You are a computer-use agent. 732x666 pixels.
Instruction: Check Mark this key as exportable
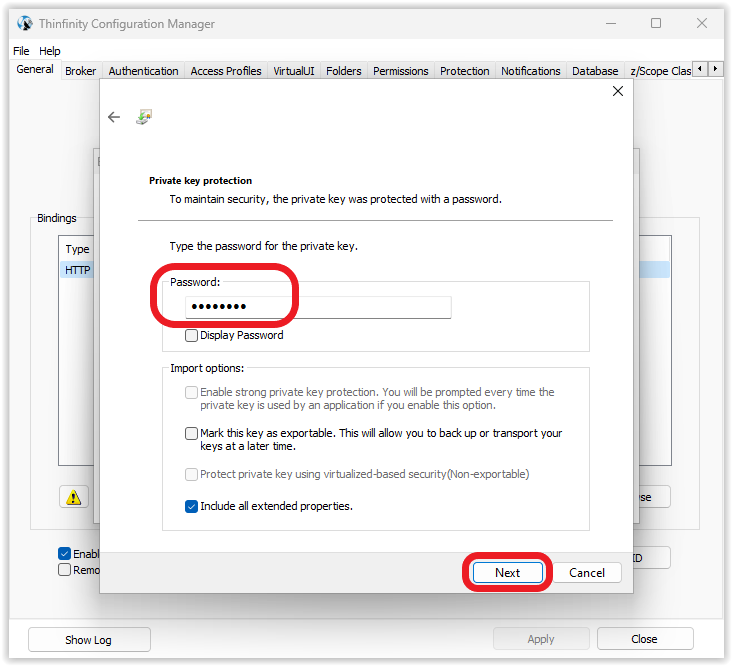[x=191, y=434]
